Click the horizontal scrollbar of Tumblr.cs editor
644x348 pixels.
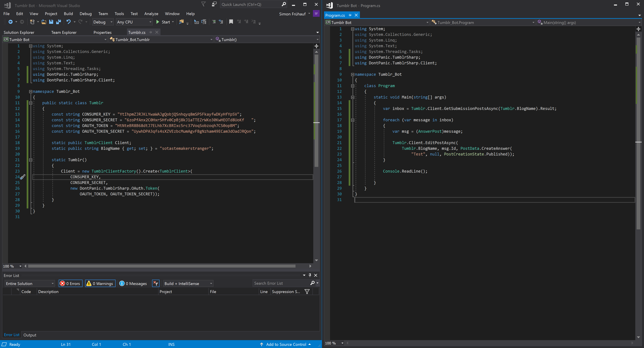(x=162, y=266)
